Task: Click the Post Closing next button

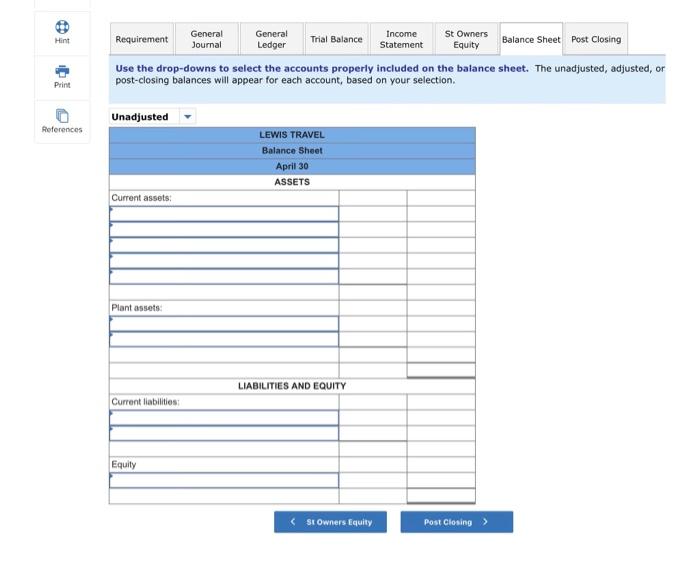Action: click(x=457, y=522)
